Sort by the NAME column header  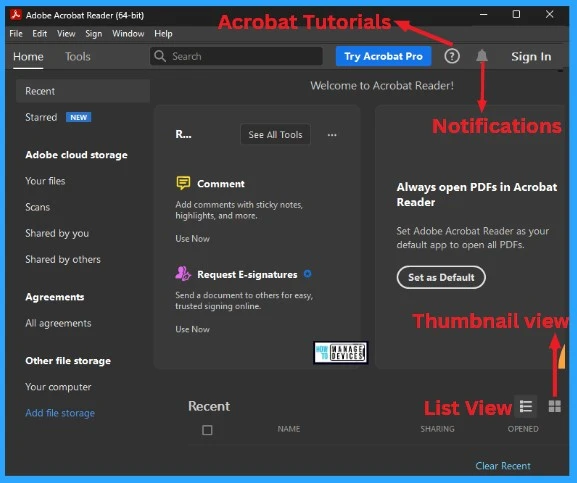(x=289, y=429)
